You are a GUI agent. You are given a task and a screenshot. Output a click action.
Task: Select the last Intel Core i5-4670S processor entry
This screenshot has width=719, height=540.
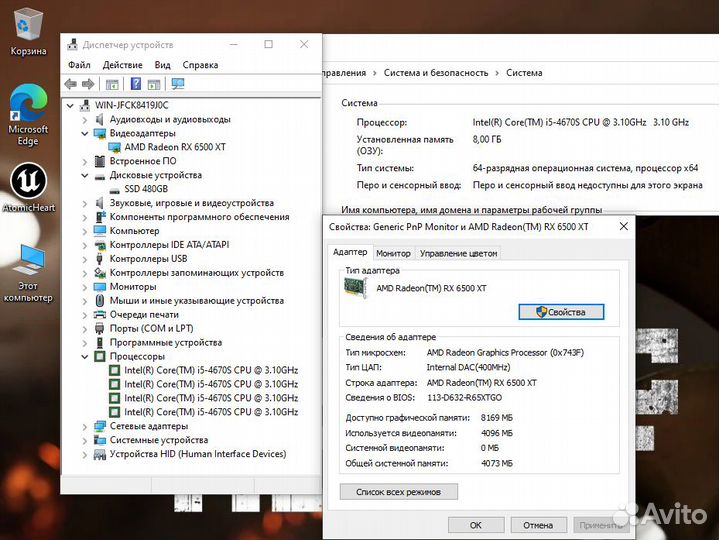(211, 412)
